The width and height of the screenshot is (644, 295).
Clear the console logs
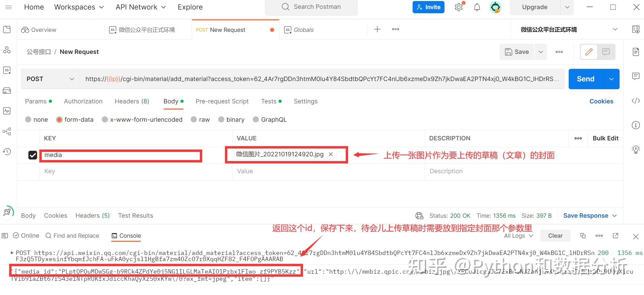pos(555,236)
